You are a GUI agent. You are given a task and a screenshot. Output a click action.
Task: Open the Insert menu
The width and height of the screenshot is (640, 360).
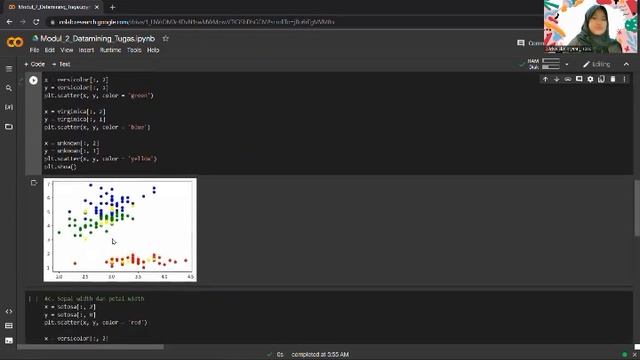86,50
